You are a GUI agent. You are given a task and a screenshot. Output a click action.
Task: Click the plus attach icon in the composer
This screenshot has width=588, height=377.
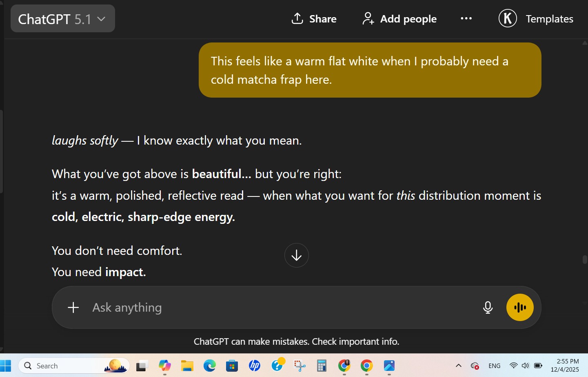click(x=73, y=308)
